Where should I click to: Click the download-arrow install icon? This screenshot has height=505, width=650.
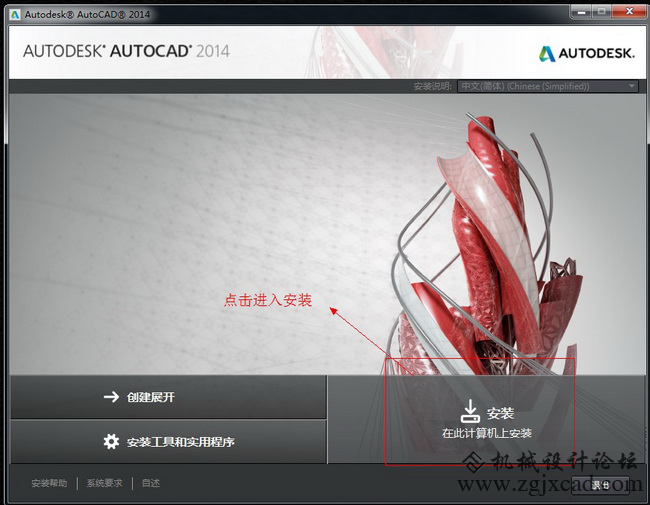click(x=471, y=411)
